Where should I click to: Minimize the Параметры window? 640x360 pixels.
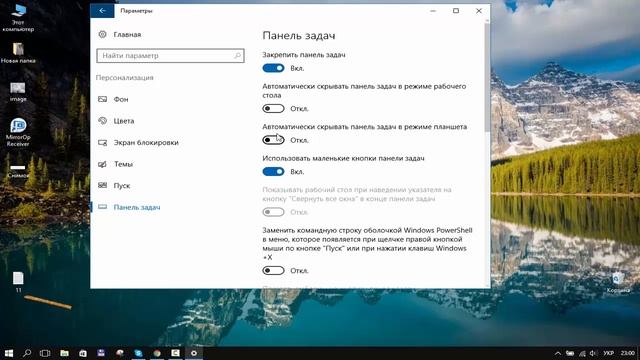(x=433, y=11)
